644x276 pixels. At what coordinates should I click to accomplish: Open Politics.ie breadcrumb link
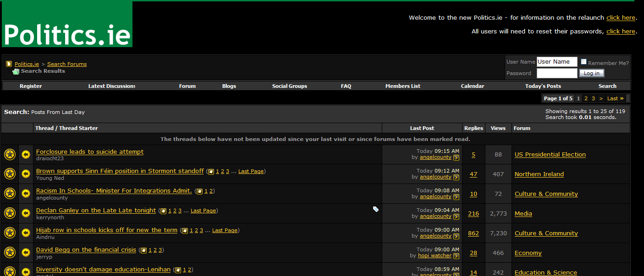pos(27,64)
